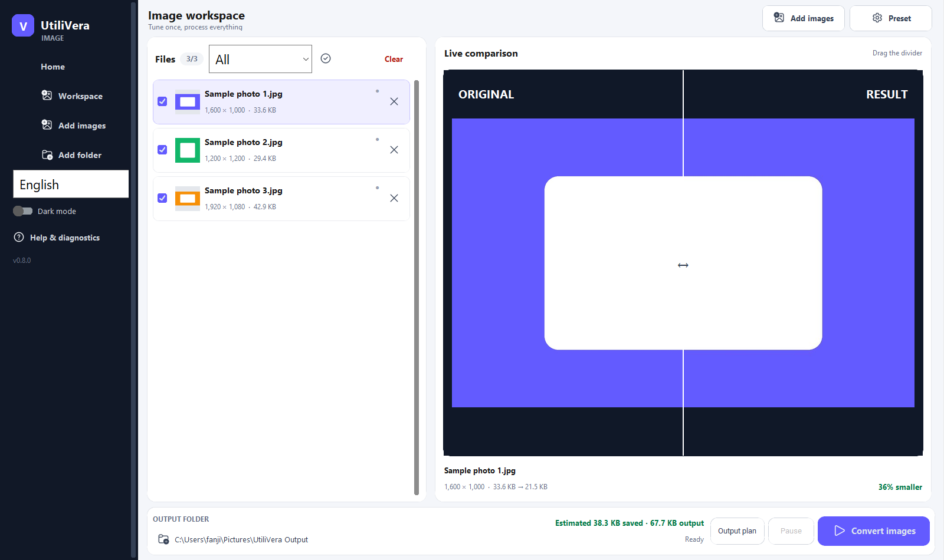The image size is (944, 560).
Task: Click the Sample photo 2.jpg file name
Action: (x=244, y=142)
